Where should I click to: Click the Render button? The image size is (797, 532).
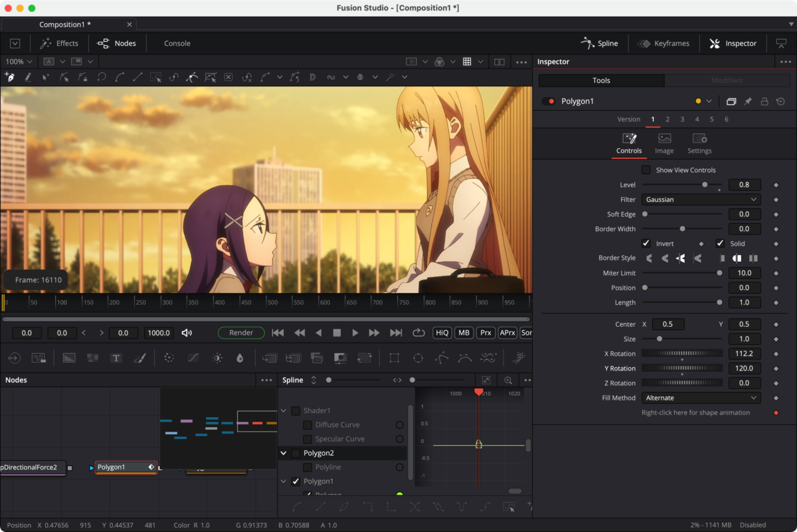pyautogui.click(x=241, y=333)
